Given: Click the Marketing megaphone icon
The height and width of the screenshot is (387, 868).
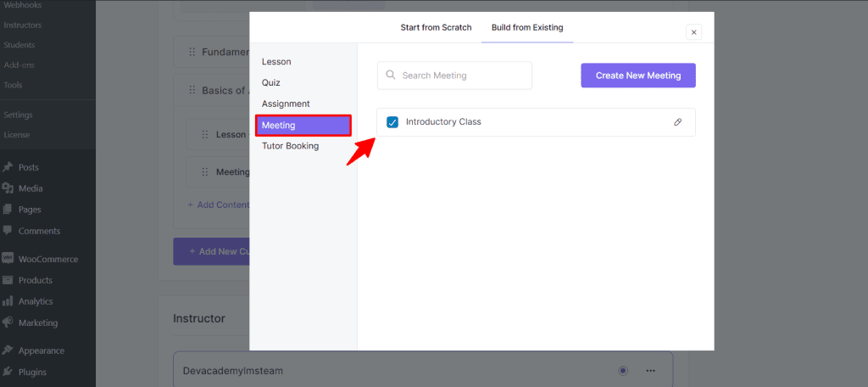Looking at the screenshot, I should (x=8, y=322).
